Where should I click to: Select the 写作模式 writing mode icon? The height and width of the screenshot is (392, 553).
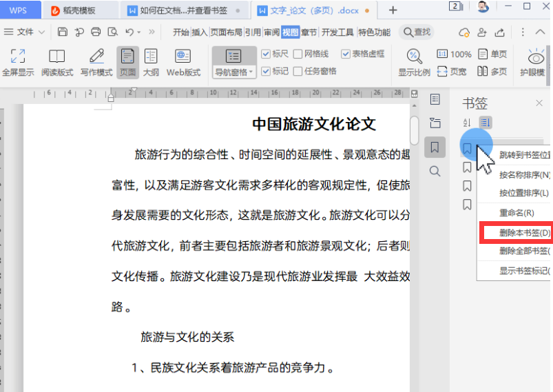pos(96,56)
